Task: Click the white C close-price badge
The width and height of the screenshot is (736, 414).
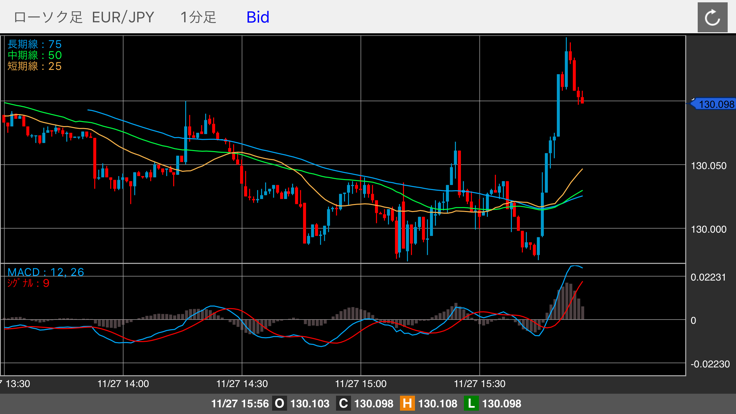Action: point(343,404)
